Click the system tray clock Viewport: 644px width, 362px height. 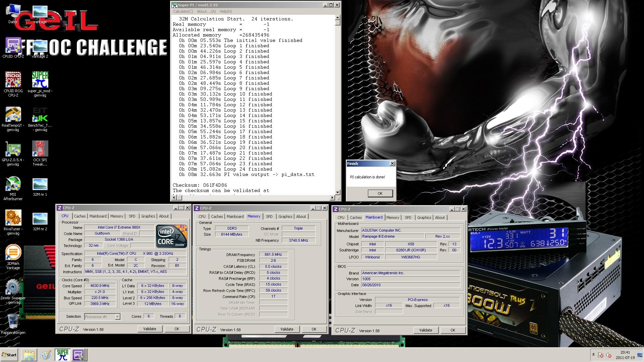[625, 355]
